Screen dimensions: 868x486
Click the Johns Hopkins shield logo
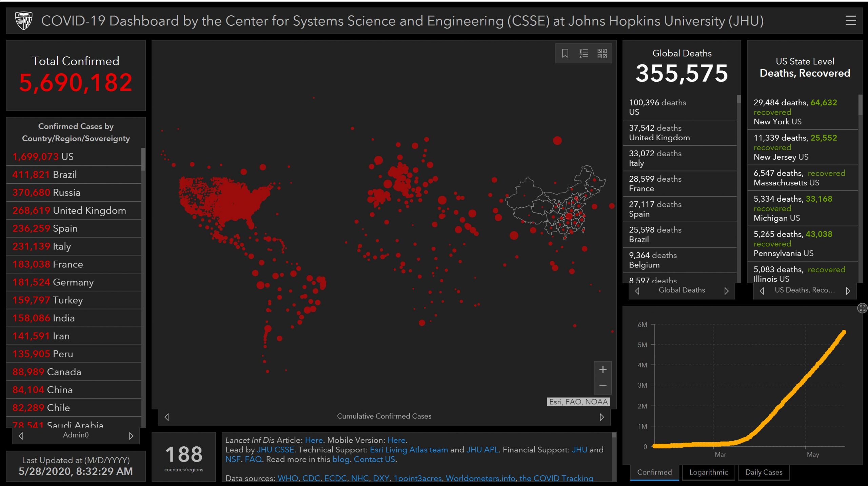point(23,21)
